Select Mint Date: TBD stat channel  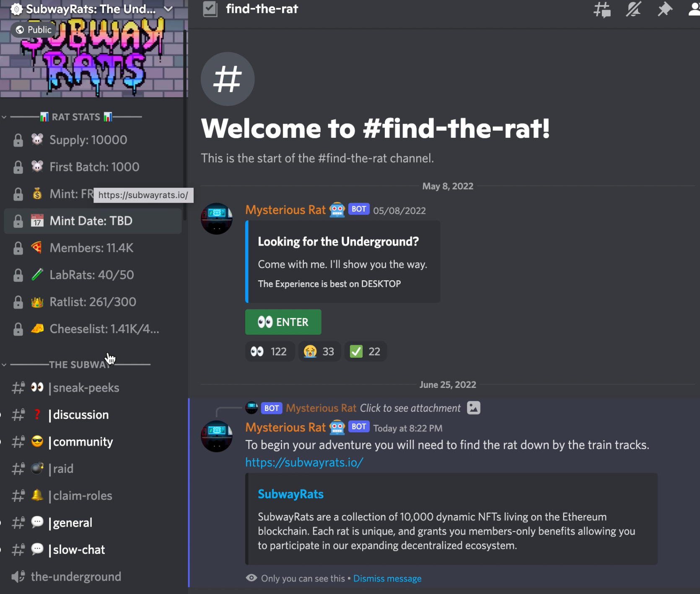(93, 221)
